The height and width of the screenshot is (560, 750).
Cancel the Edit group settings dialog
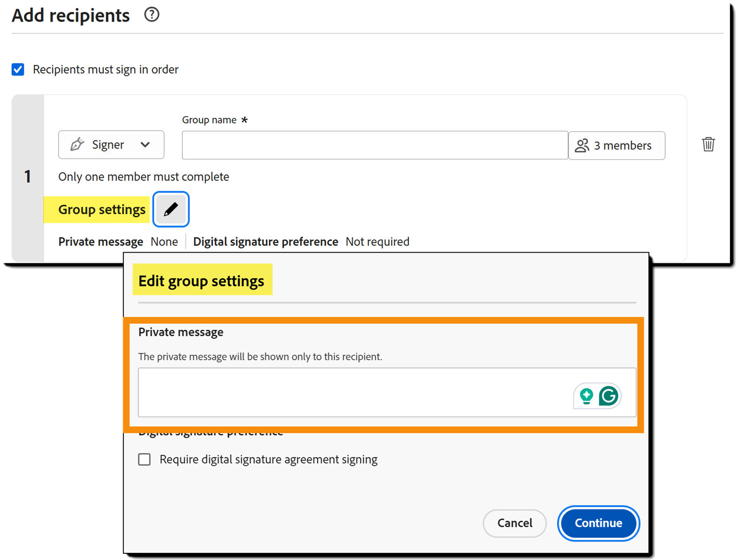(x=514, y=523)
